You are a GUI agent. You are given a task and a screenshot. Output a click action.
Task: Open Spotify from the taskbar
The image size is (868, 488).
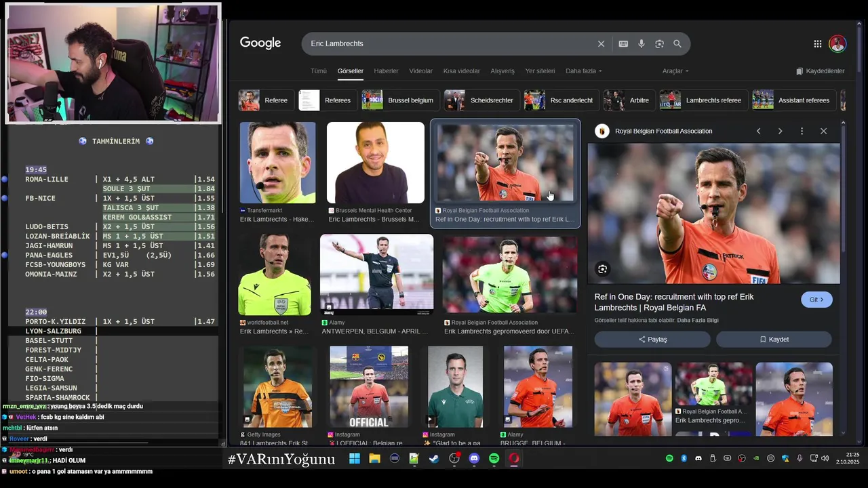pos(494,459)
